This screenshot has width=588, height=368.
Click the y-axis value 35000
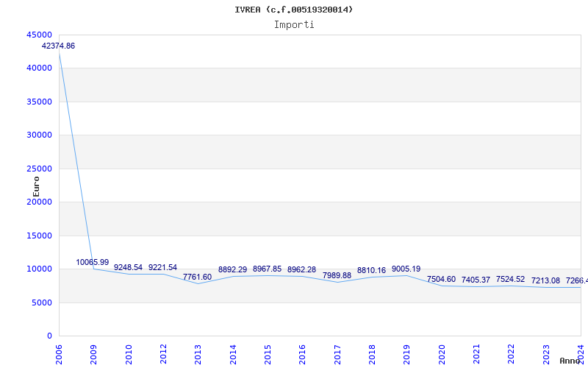click(x=40, y=102)
